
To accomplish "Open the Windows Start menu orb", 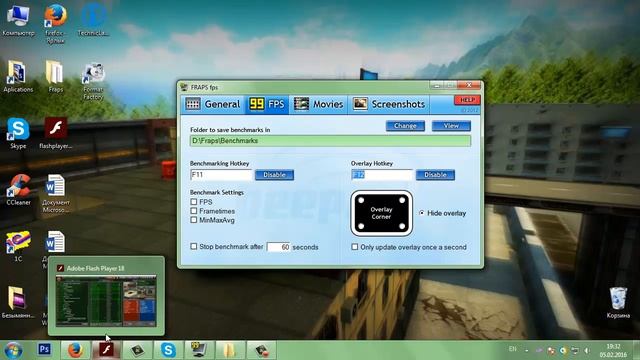I will click(13, 350).
